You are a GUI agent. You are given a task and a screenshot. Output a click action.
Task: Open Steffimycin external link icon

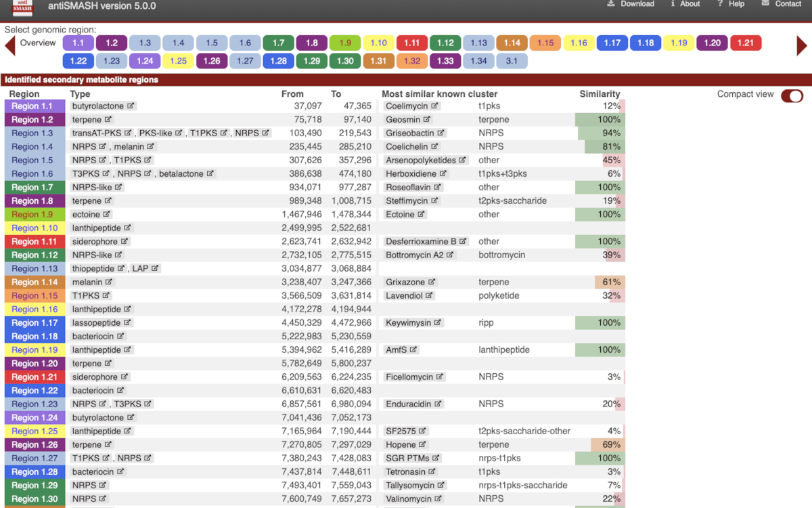click(434, 201)
